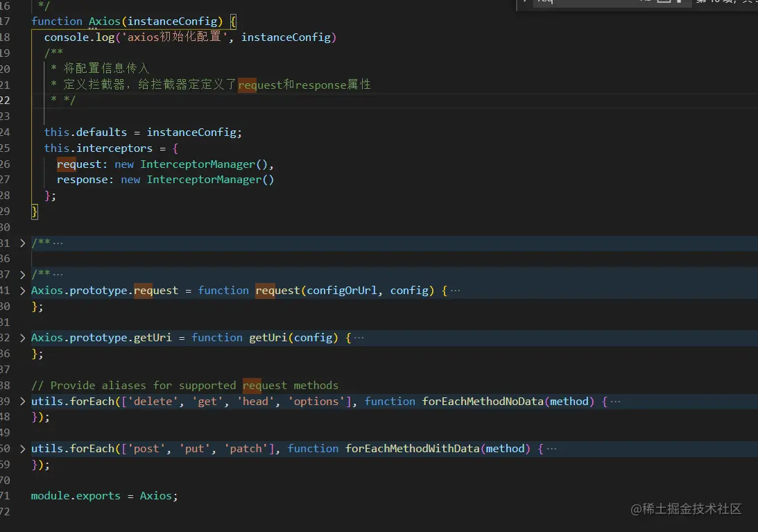Click this.interceptors property

(x=98, y=148)
